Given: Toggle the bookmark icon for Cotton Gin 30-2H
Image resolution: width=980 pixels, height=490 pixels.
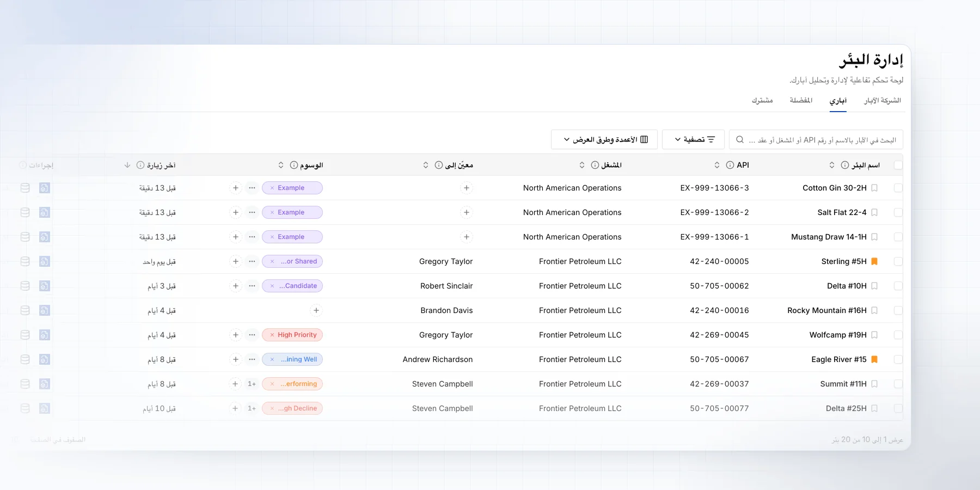Looking at the screenshot, I should (x=874, y=188).
